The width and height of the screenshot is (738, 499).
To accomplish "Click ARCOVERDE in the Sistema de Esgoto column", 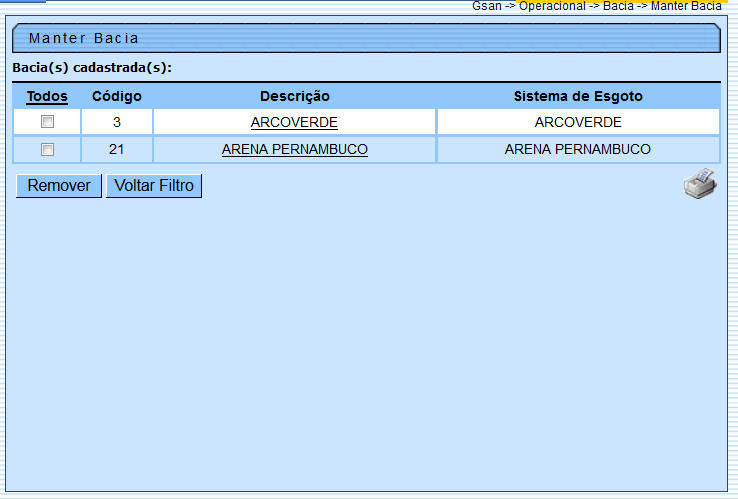I will (578, 122).
